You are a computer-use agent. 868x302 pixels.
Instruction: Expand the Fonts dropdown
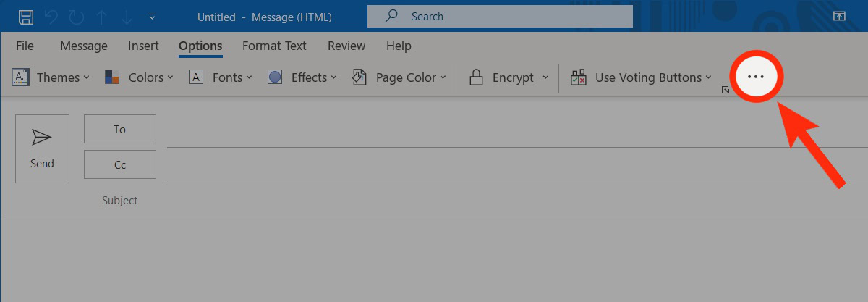221,77
